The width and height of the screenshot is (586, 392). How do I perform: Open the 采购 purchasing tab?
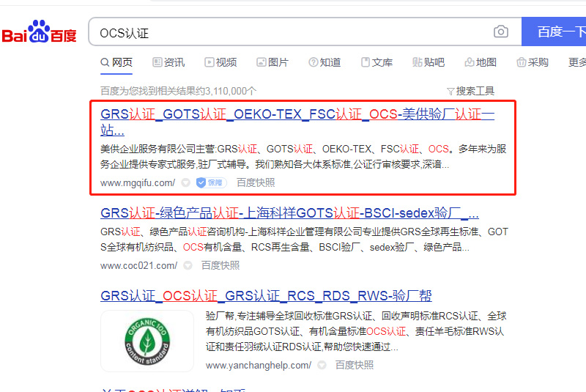(x=532, y=62)
